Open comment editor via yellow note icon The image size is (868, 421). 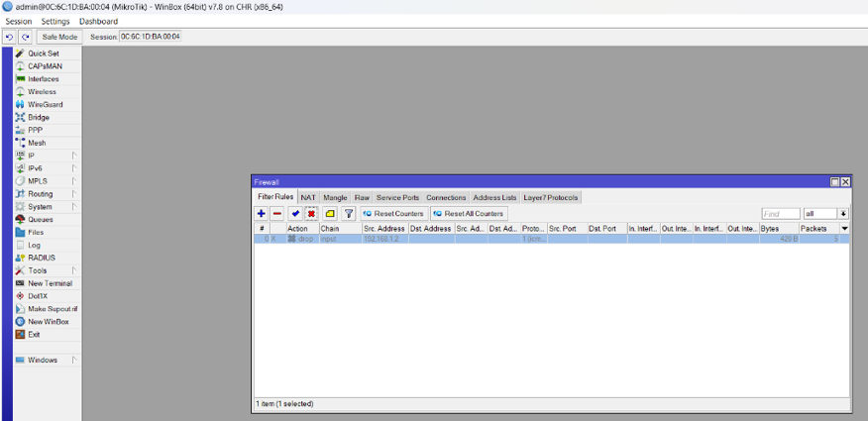pyautogui.click(x=330, y=214)
